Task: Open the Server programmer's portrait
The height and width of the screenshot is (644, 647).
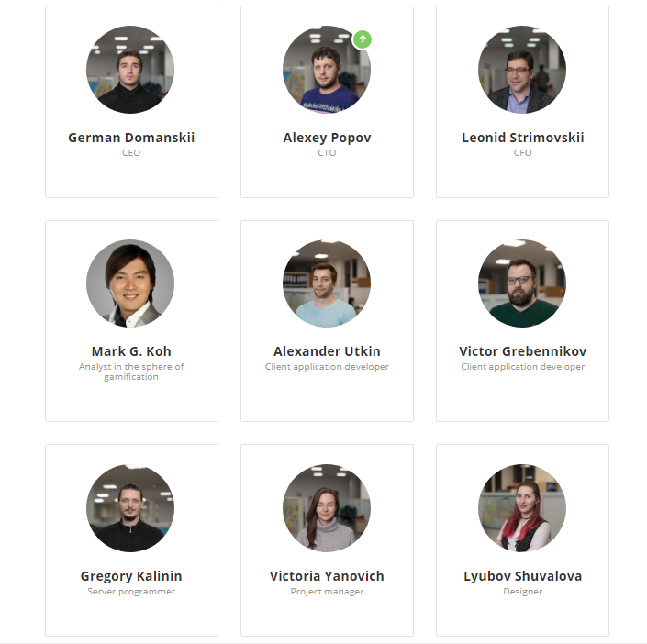Action: pyautogui.click(x=130, y=508)
